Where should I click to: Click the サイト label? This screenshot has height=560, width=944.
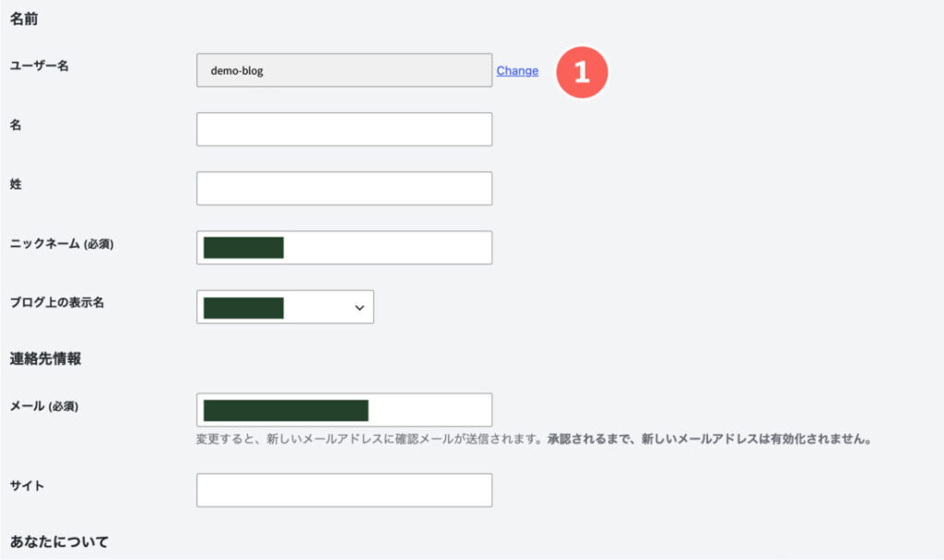(27, 485)
